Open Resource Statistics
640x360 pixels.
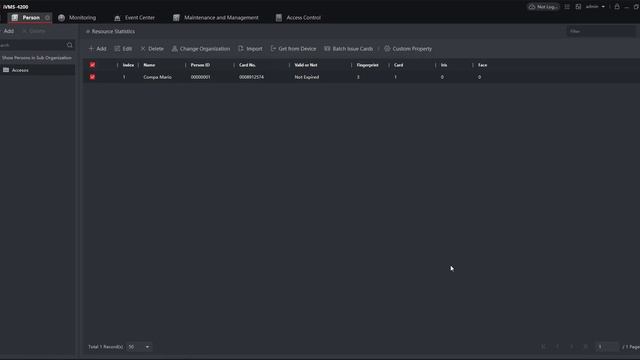coord(111,31)
